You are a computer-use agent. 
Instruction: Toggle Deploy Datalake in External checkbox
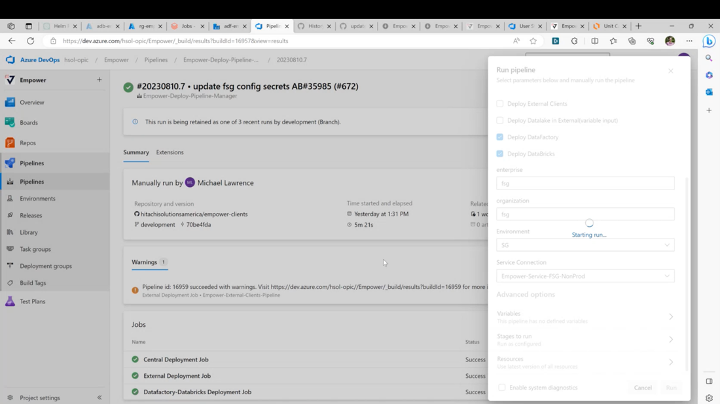click(500, 120)
